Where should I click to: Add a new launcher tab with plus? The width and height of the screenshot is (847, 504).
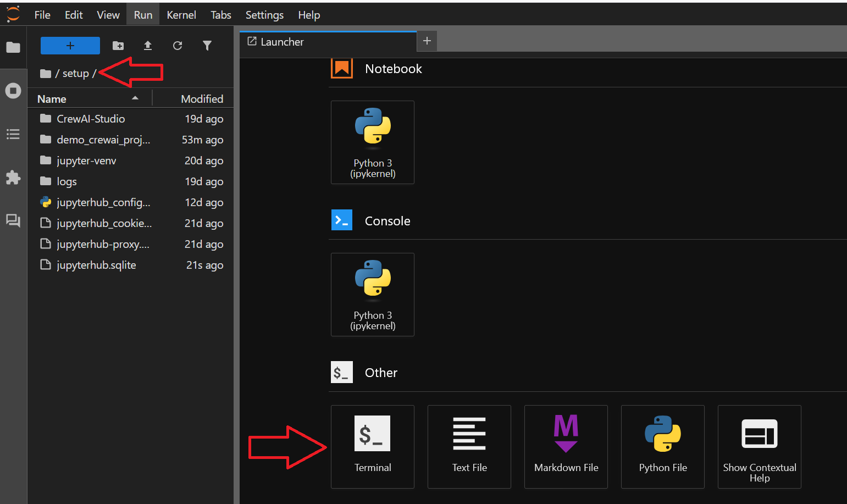coord(427,41)
